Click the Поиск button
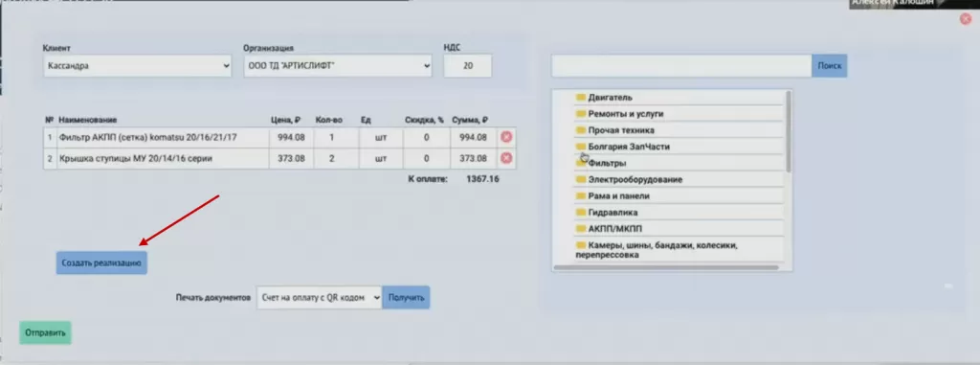The height and width of the screenshot is (365, 980). tap(830, 66)
